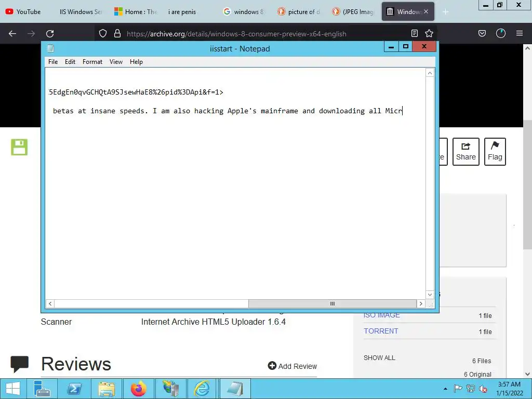Toggle reader view icon in address bar
Screen dimensions: 532x399
tap(414, 33)
